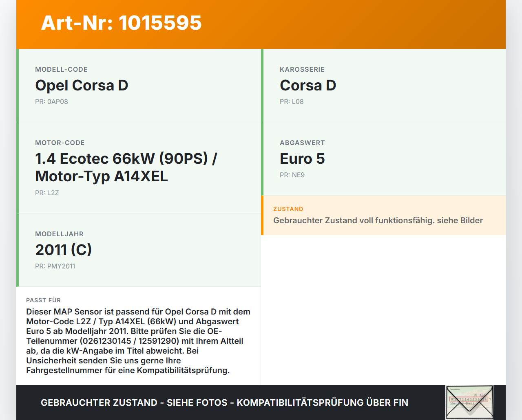Click the Euro 5 value
This screenshot has width=522, height=420.
coord(302,158)
